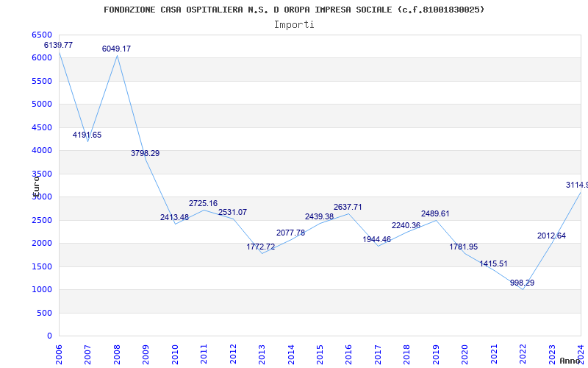Click data label 6139.77
Screen dimensions: 588x368
tap(59, 45)
